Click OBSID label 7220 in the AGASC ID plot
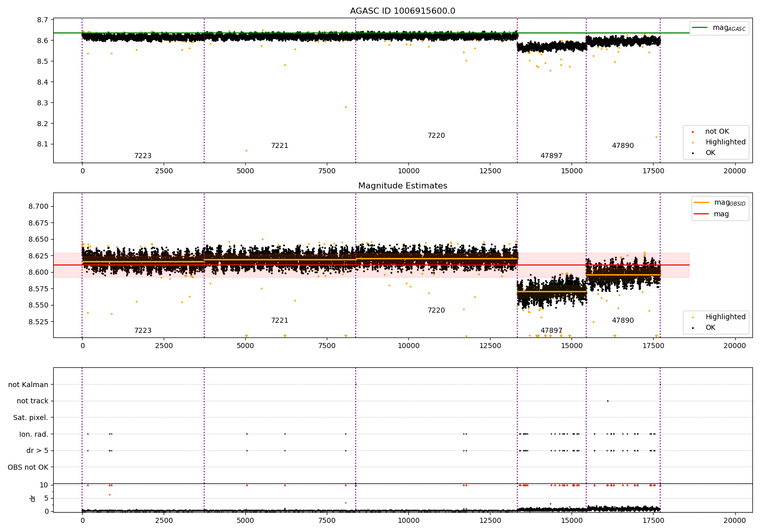 pos(436,136)
